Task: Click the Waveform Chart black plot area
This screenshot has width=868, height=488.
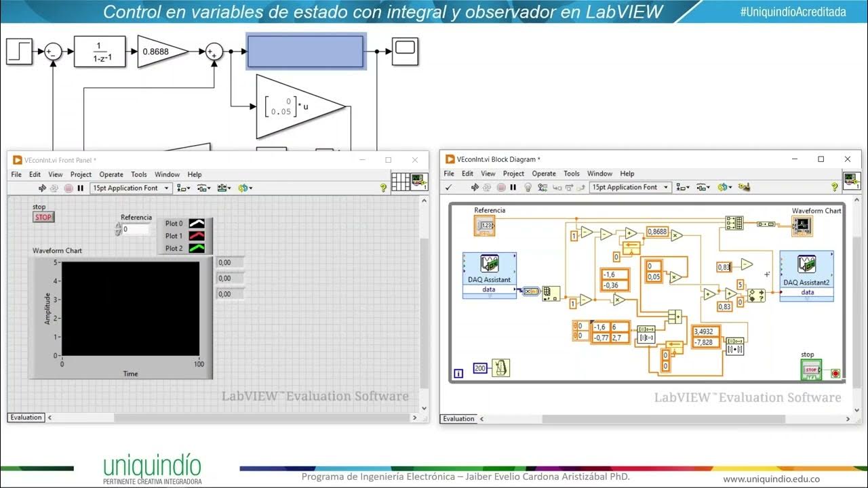Action: 131,308
